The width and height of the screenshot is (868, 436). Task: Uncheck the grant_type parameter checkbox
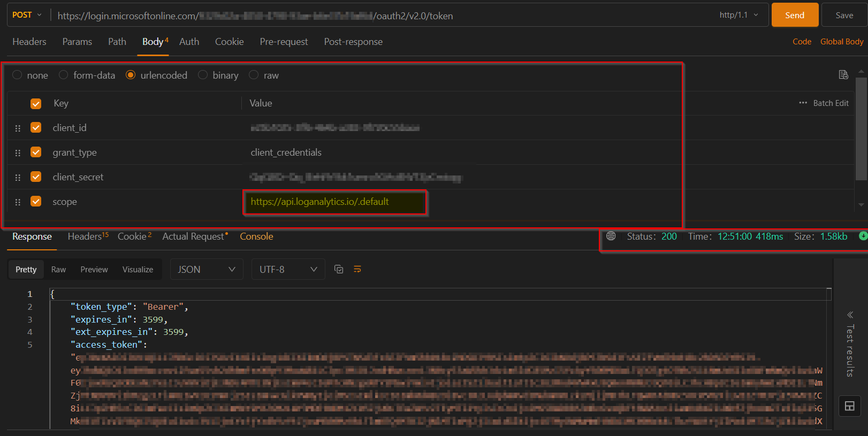[36, 152]
